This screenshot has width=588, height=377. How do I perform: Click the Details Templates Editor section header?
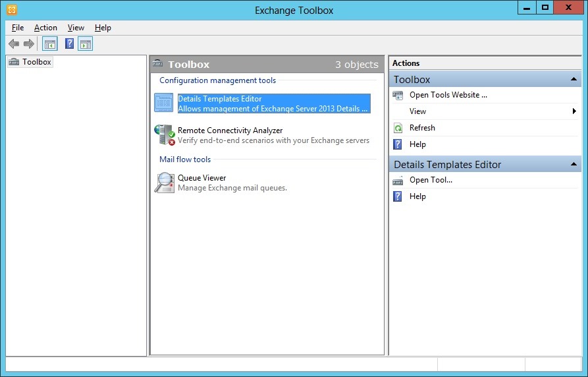point(485,164)
